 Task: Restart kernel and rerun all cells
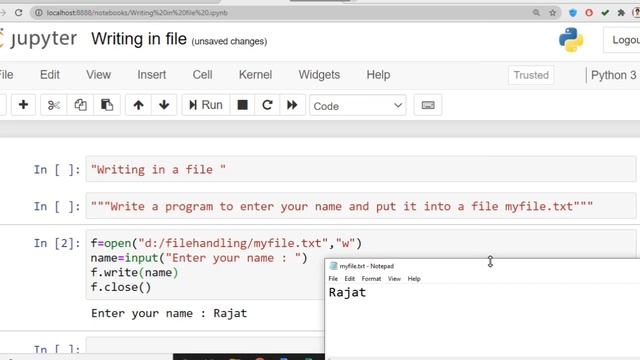click(x=292, y=105)
